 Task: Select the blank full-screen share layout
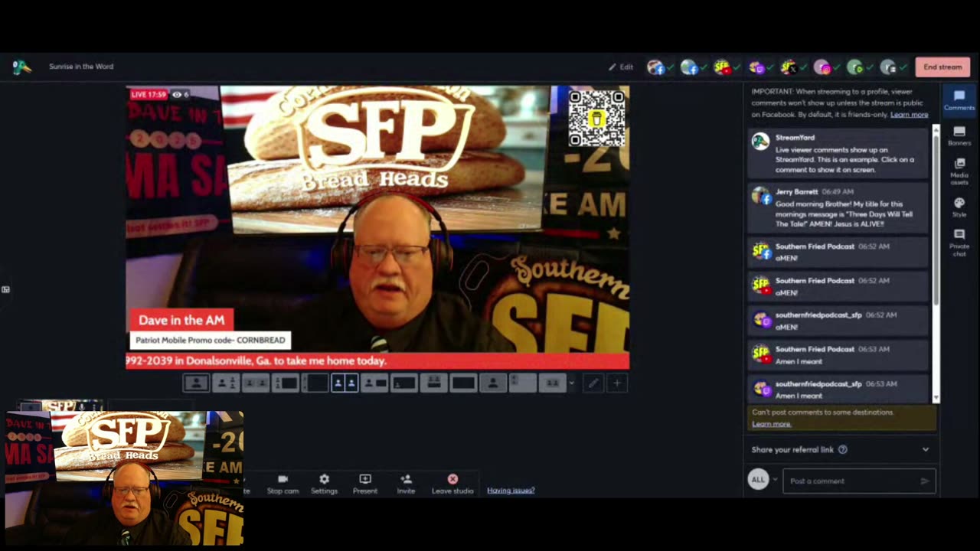(x=463, y=383)
